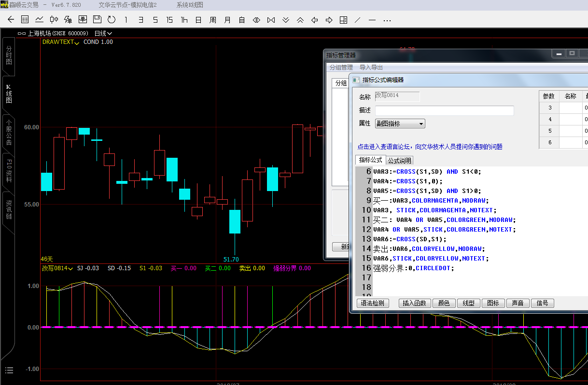Screen dimensions: 588x385
Task: Click the 颜色 color picker button
Action: click(444, 303)
